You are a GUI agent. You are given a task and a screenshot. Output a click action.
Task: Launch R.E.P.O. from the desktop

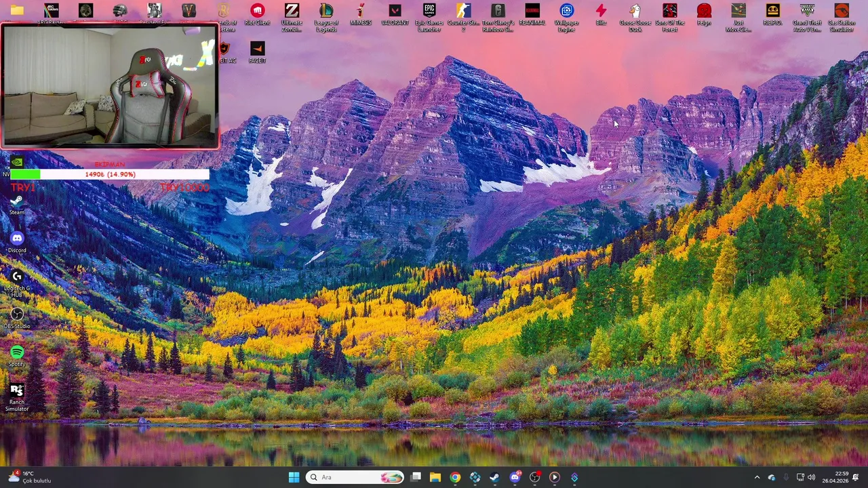(x=772, y=15)
